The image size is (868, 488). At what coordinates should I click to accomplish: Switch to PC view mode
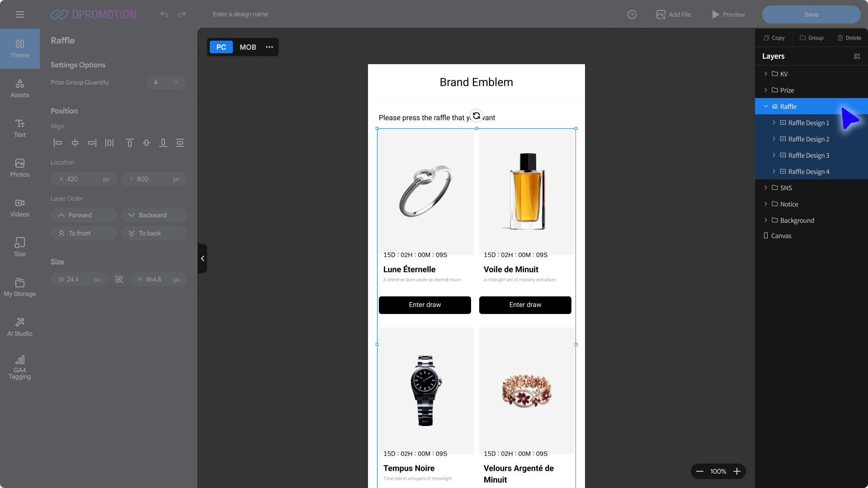[x=221, y=47]
